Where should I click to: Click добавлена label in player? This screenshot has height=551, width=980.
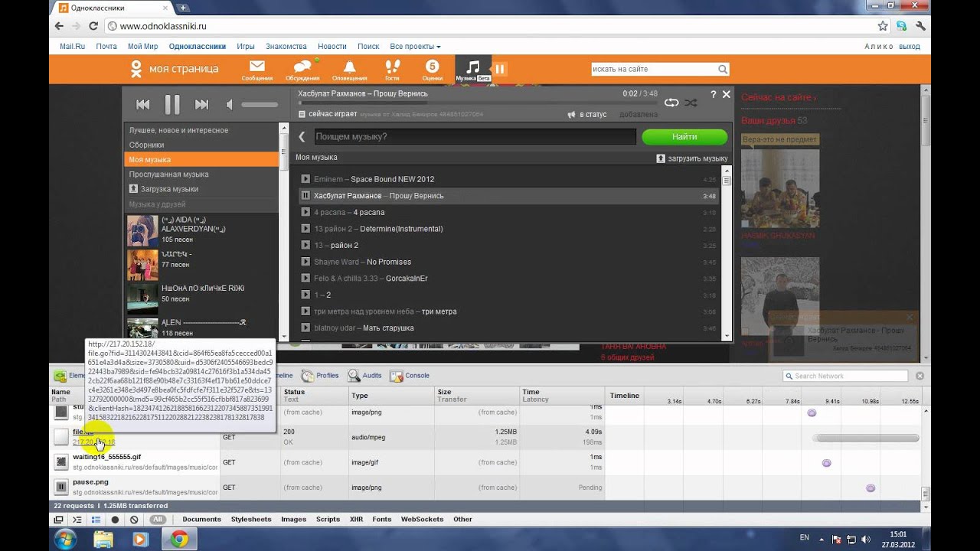638,115
